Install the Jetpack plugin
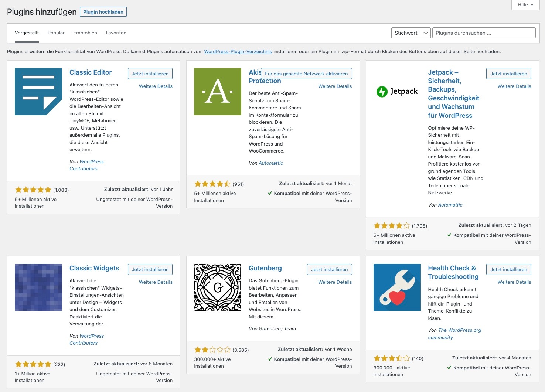Screen dimensions: 545x392 tap(509, 74)
